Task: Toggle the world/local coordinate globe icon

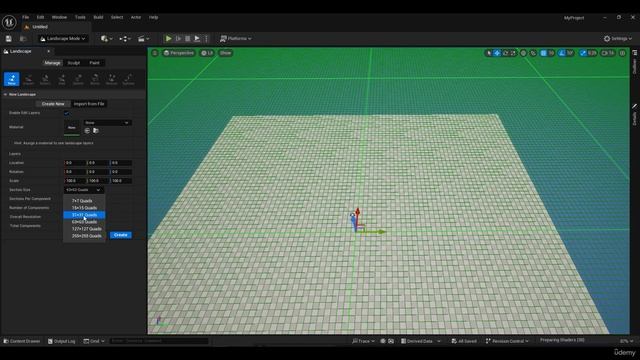Action: (x=523, y=53)
